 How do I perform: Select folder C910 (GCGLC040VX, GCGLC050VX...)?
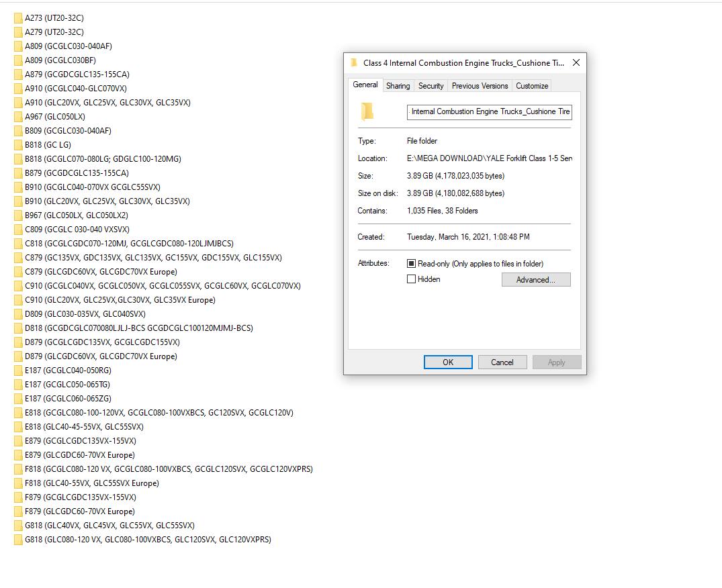(x=158, y=286)
